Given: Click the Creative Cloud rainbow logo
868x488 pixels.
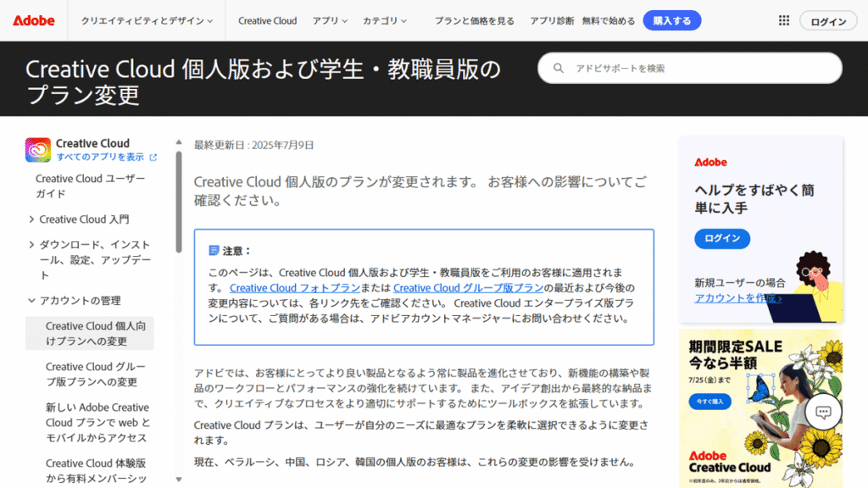Looking at the screenshot, I should point(37,150).
